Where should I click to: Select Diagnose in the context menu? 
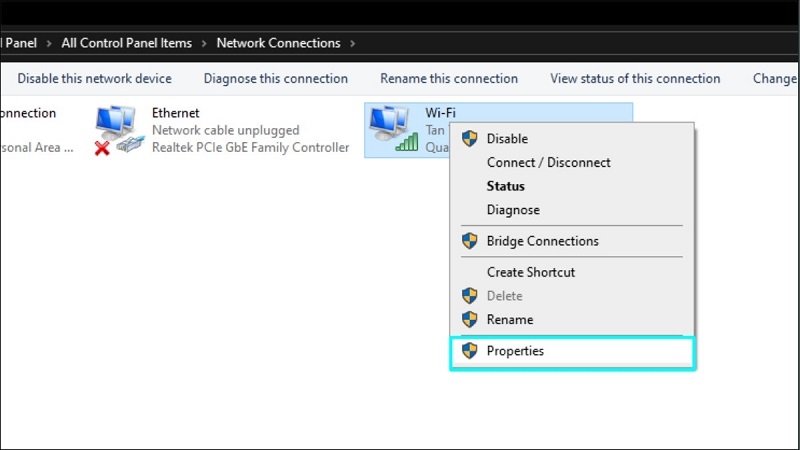pos(513,210)
